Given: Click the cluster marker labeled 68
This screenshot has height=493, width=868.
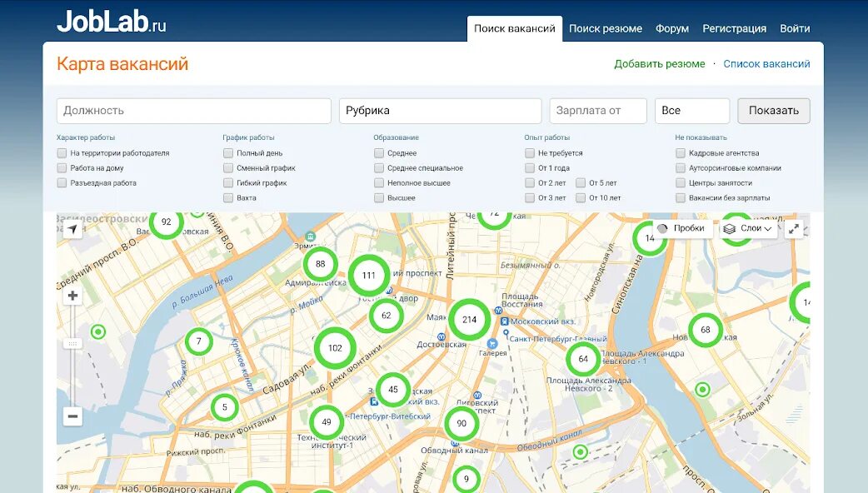Looking at the screenshot, I should [706, 330].
